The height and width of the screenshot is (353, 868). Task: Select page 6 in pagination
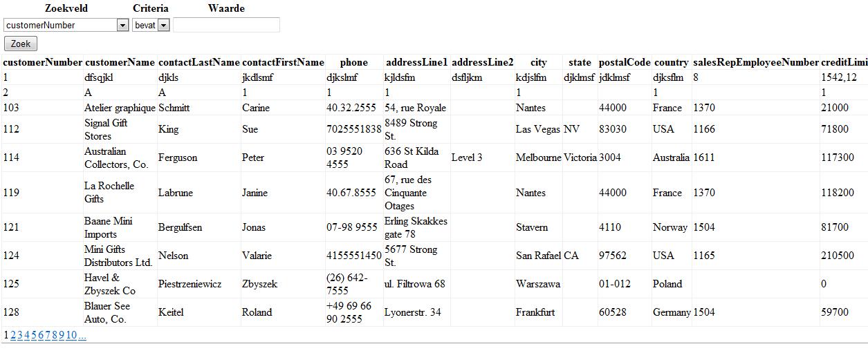click(41, 335)
